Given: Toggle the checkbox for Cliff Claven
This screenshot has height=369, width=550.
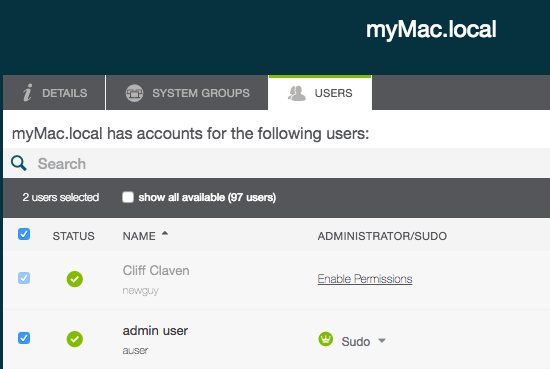Looking at the screenshot, I should (24, 278).
